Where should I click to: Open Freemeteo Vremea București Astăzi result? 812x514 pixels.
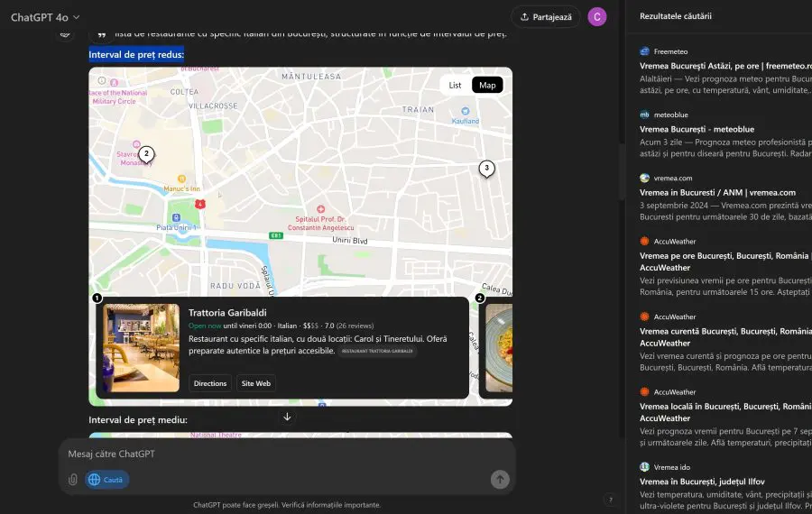725,66
